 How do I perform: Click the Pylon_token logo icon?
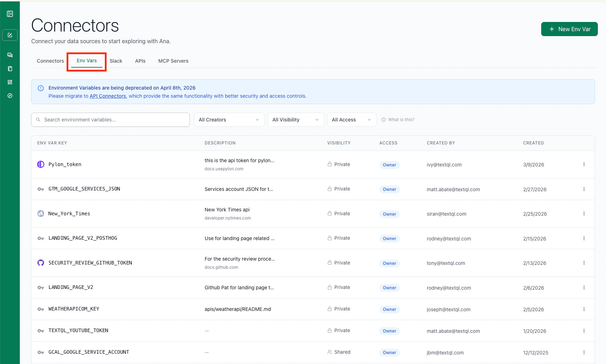41,164
